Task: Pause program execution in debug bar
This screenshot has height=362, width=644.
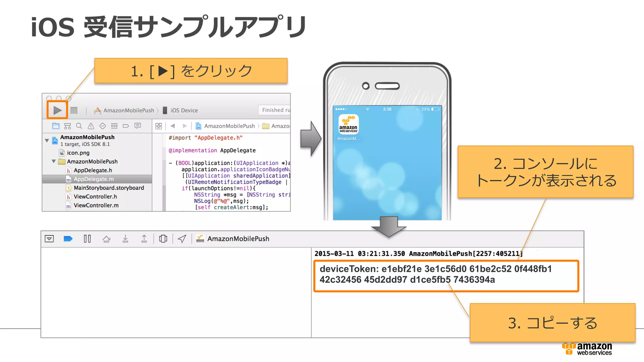Action: (x=87, y=239)
